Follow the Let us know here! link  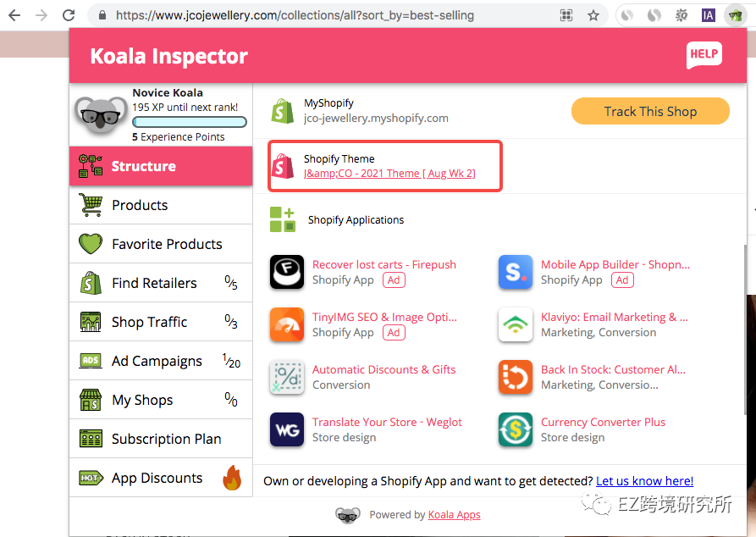coord(644,481)
